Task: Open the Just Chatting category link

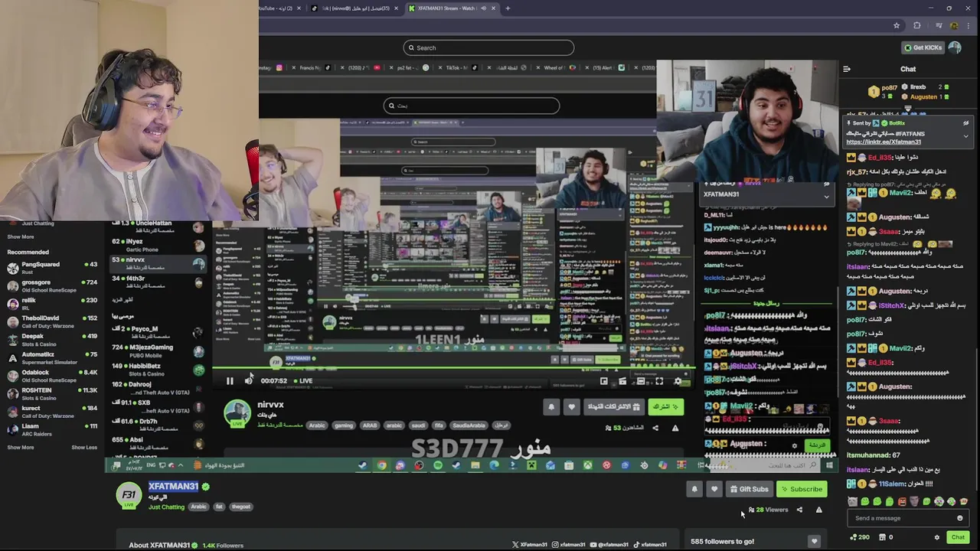Action: click(x=166, y=507)
